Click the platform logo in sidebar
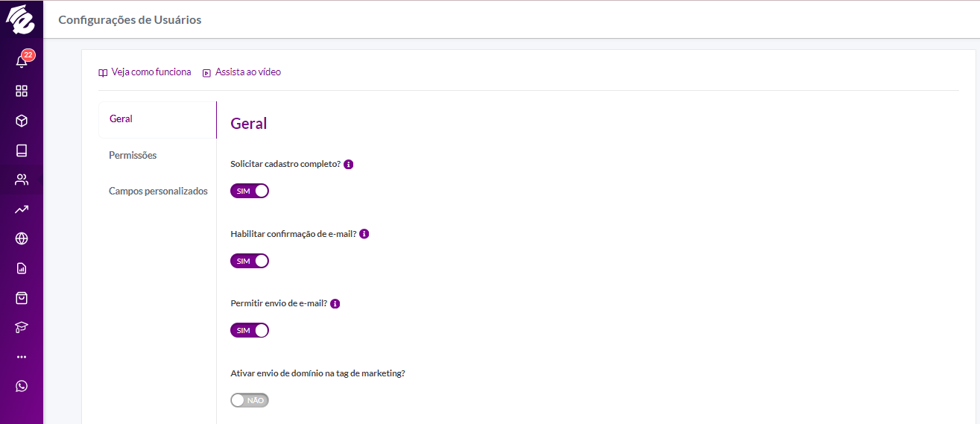 pos(21,20)
